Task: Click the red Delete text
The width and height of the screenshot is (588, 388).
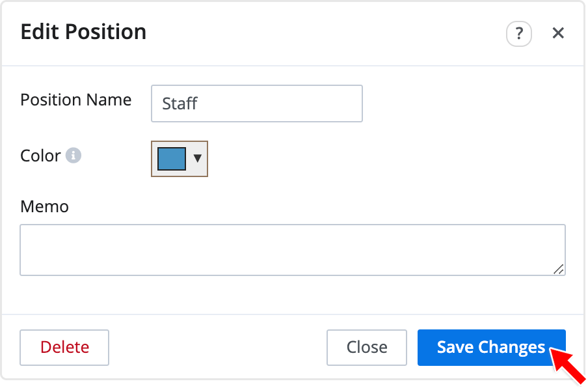Action: coord(64,348)
